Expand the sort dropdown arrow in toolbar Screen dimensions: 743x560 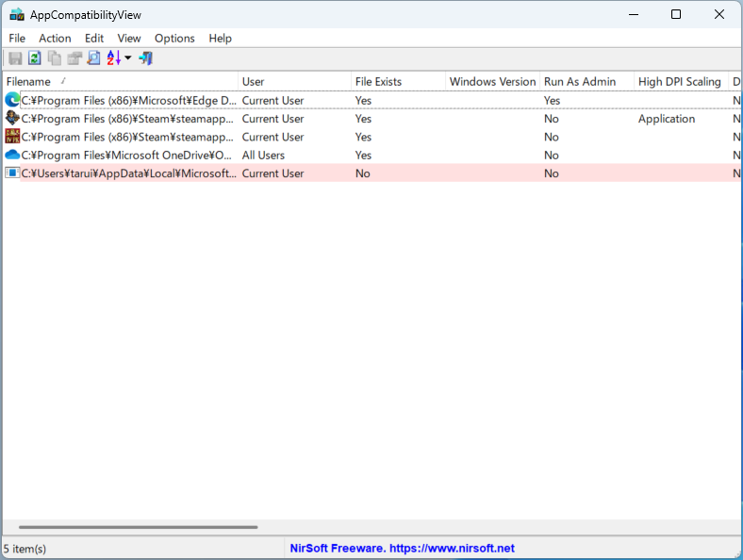click(x=128, y=58)
